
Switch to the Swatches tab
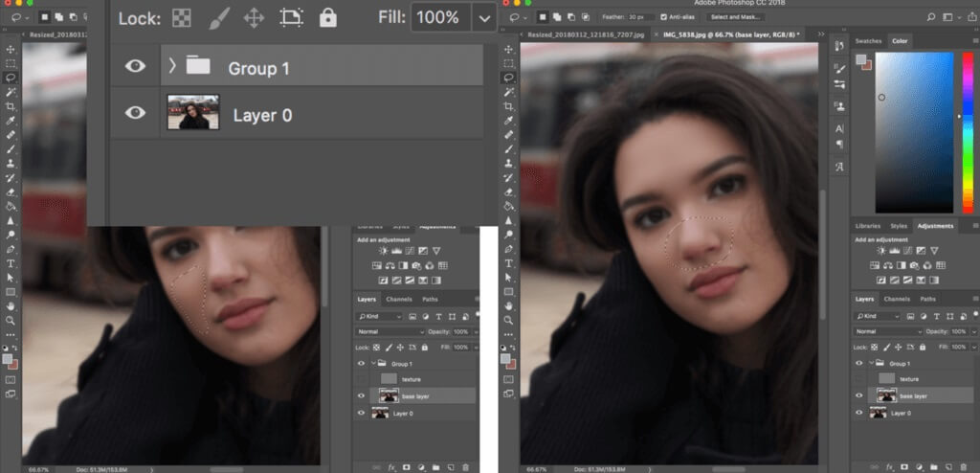[868, 40]
